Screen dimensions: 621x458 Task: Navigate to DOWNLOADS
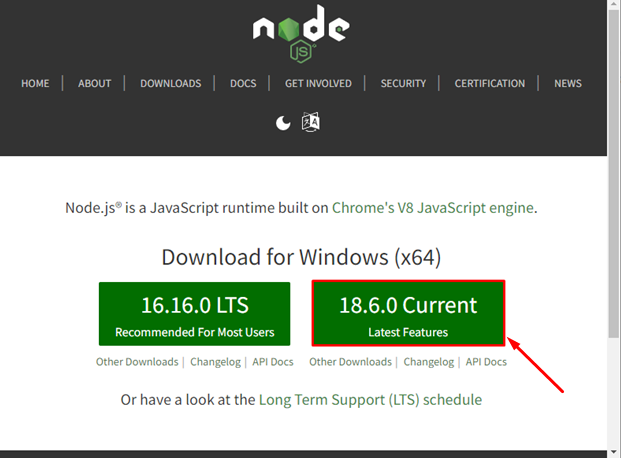pos(171,84)
